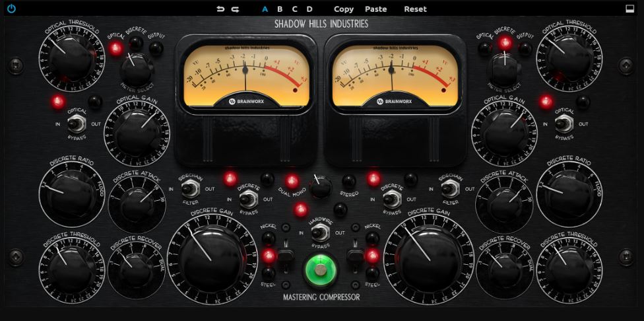Image resolution: width=644 pixels, height=321 pixels.
Task: Click the right Discrete meter red LED
Action: click(x=505, y=43)
